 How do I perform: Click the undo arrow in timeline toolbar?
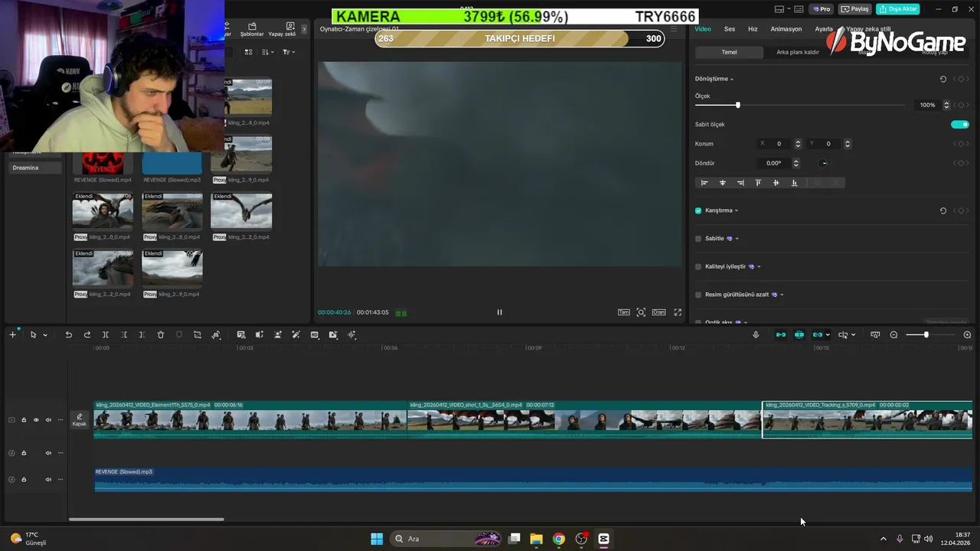tap(68, 335)
